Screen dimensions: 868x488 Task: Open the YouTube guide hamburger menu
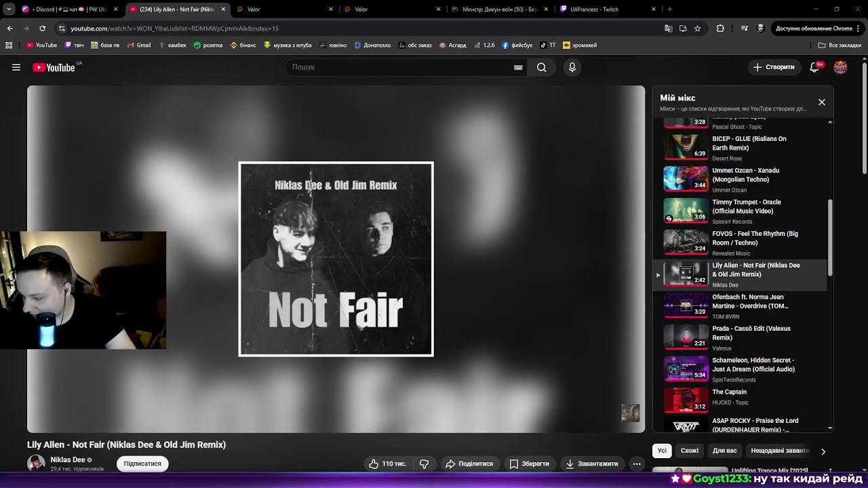pyautogui.click(x=16, y=67)
